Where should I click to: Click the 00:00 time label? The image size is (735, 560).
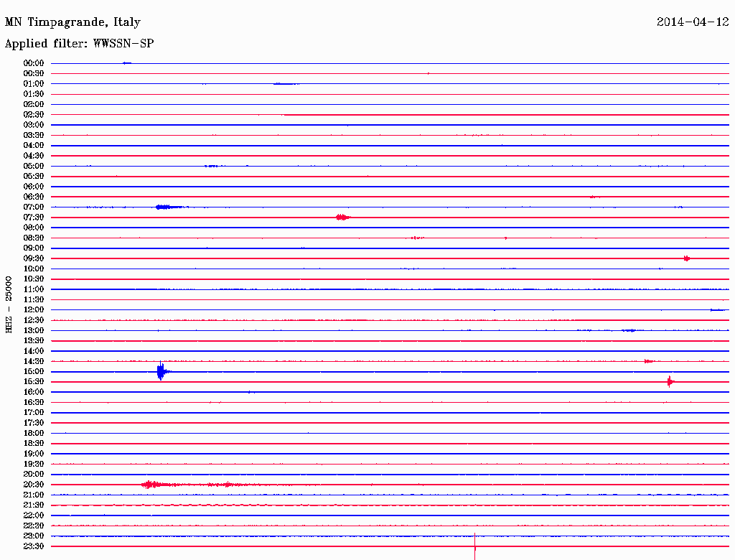click(x=34, y=63)
